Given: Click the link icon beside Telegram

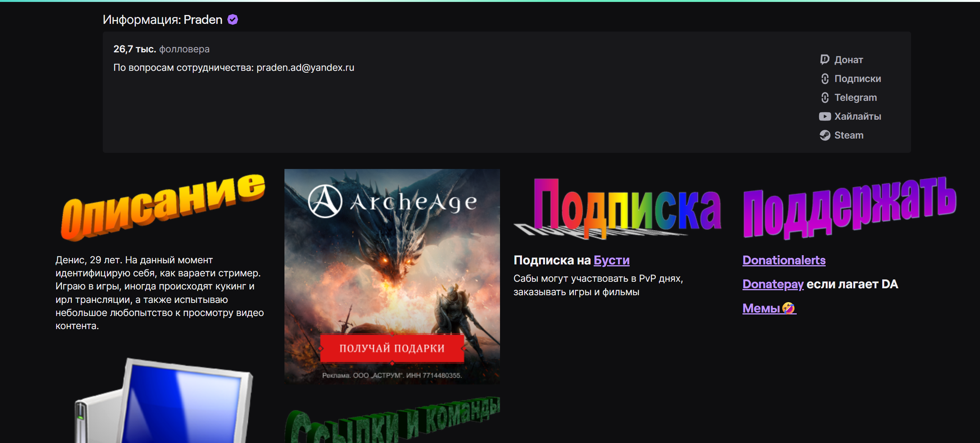Looking at the screenshot, I should pos(824,98).
